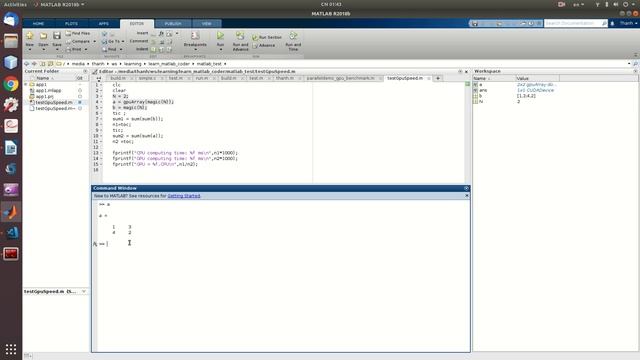The height and width of the screenshot is (360, 640).
Task: Click the Run and Time icon
Action: (293, 36)
